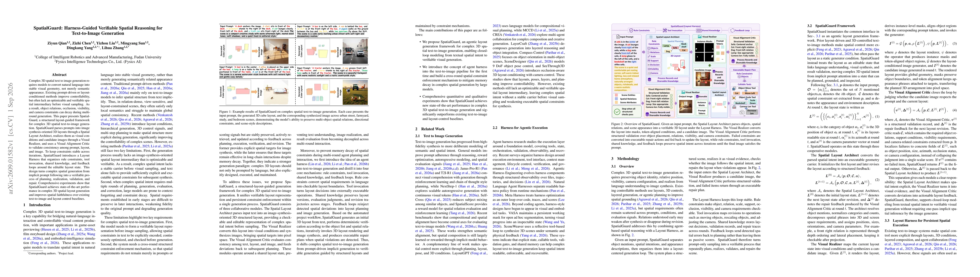Click the Input Prompt document icon
This screenshot has height=277, width=980.
[618, 36]
